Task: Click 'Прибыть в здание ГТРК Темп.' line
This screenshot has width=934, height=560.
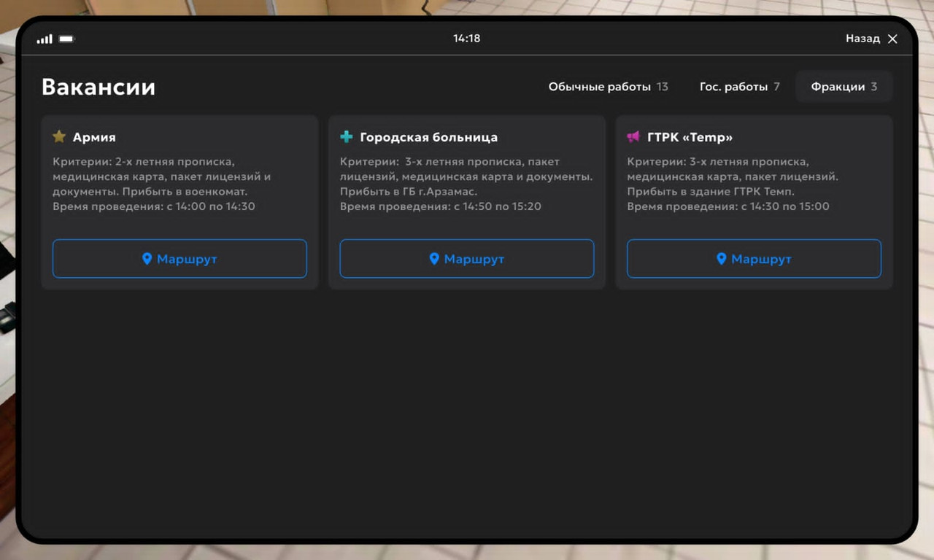Action: tap(711, 192)
